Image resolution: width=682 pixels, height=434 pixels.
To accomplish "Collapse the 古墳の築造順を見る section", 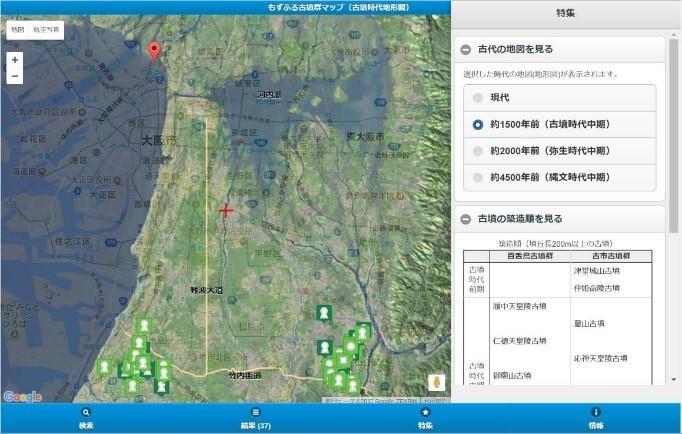I will click(466, 219).
